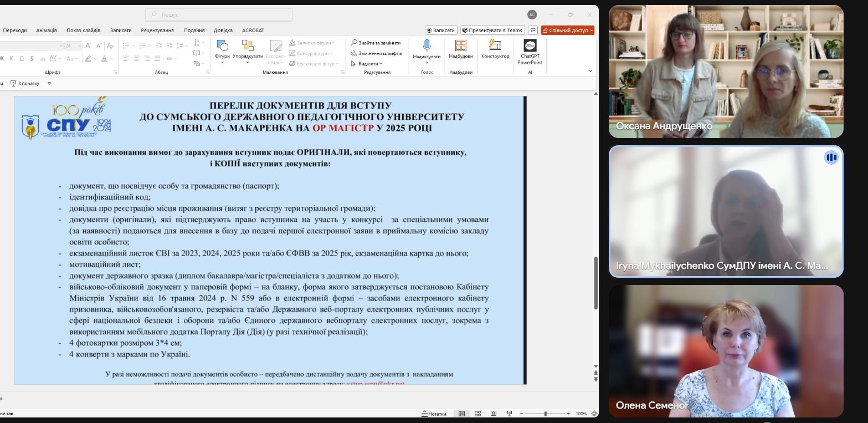Open the Шрифт dialog launcher

coord(115,72)
